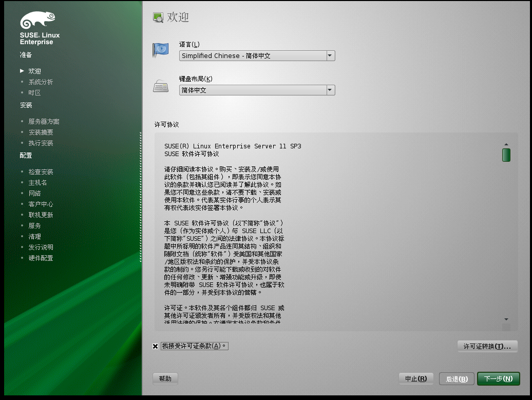This screenshot has width=532, height=400.
Task: Select 系统分析 in the sidebar steps
Action: (x=40, y=82)
